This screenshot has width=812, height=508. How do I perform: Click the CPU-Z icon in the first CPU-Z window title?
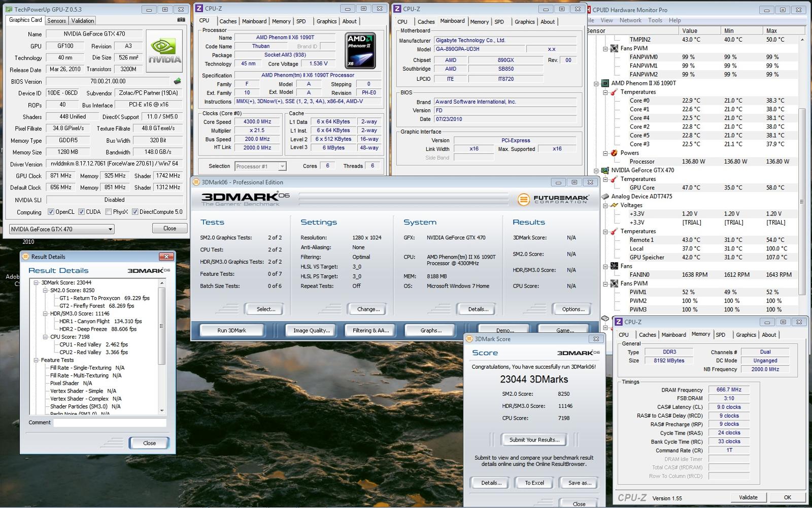pyautogui.click(x=199, y=9)
